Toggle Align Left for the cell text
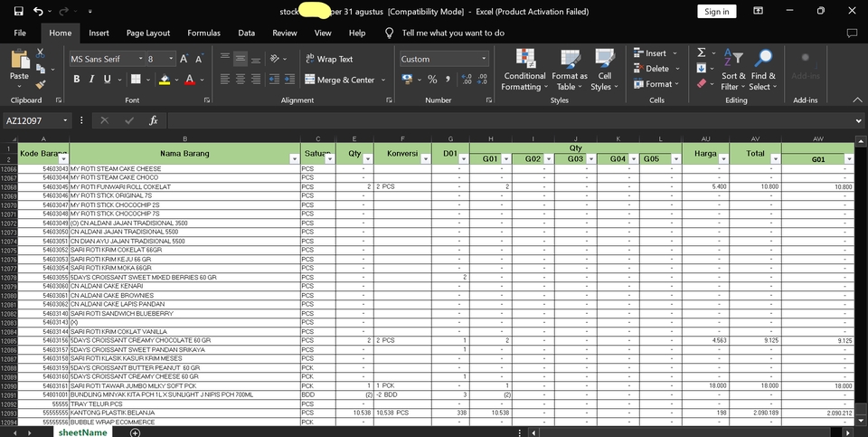868x437 pixels. (x=225, y=80)
